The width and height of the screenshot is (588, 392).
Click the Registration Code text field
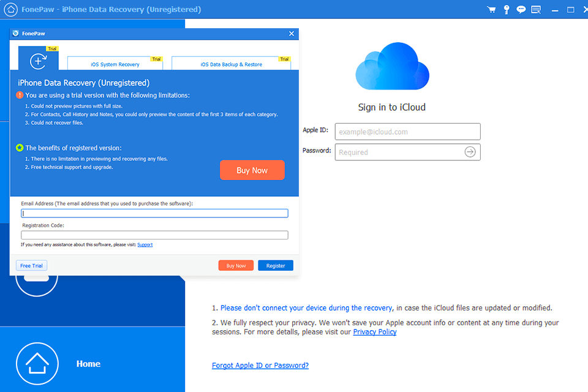click(x=154, y=235)
